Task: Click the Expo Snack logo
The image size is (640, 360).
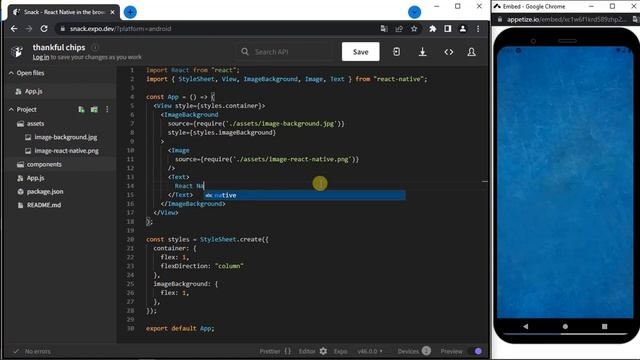Action: pyautogui.click(x=17, y=51)
